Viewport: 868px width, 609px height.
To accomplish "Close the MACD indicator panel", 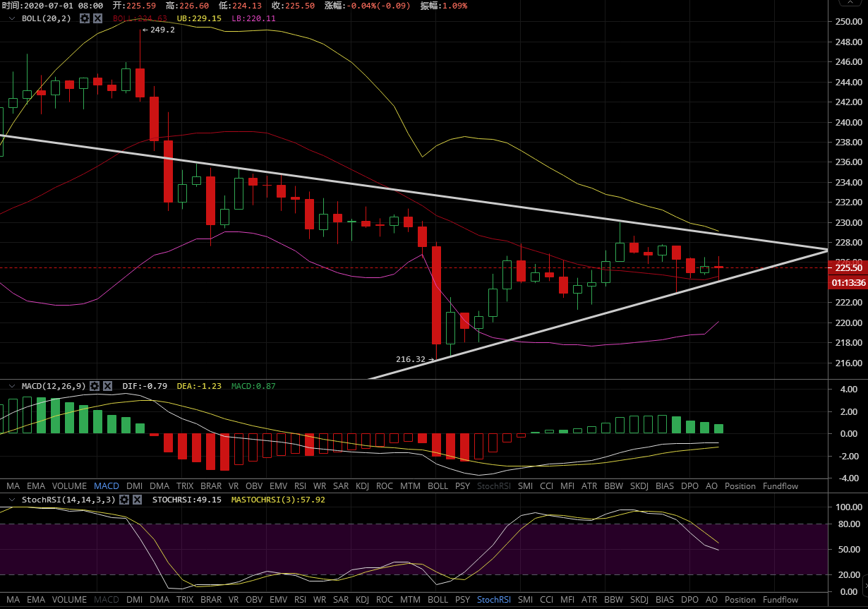I will tap(108, 386).
